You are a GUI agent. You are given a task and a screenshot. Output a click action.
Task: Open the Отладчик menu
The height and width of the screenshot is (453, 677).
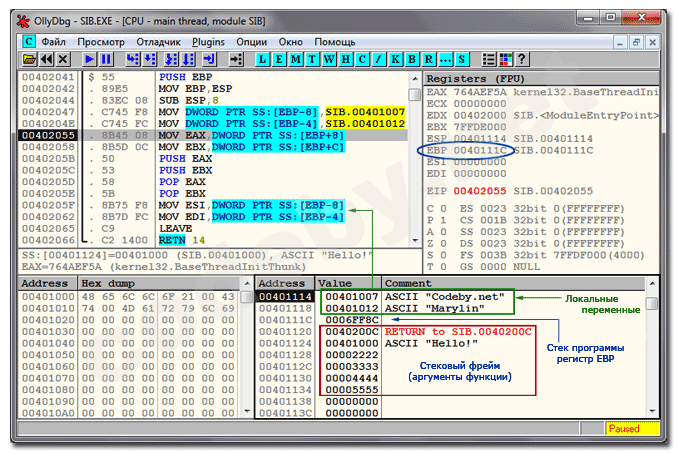158,42
